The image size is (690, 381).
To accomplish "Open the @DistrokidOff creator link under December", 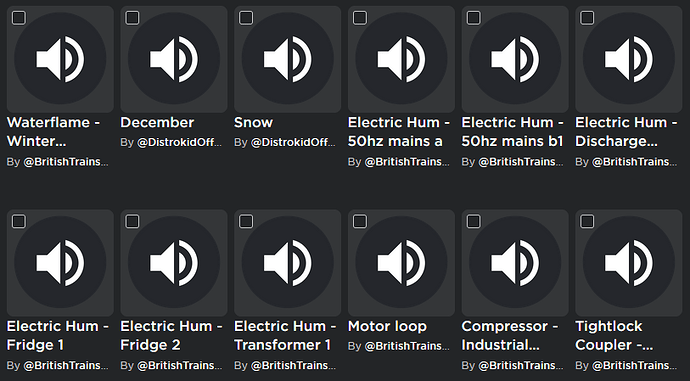I will [x=179, y=143].
